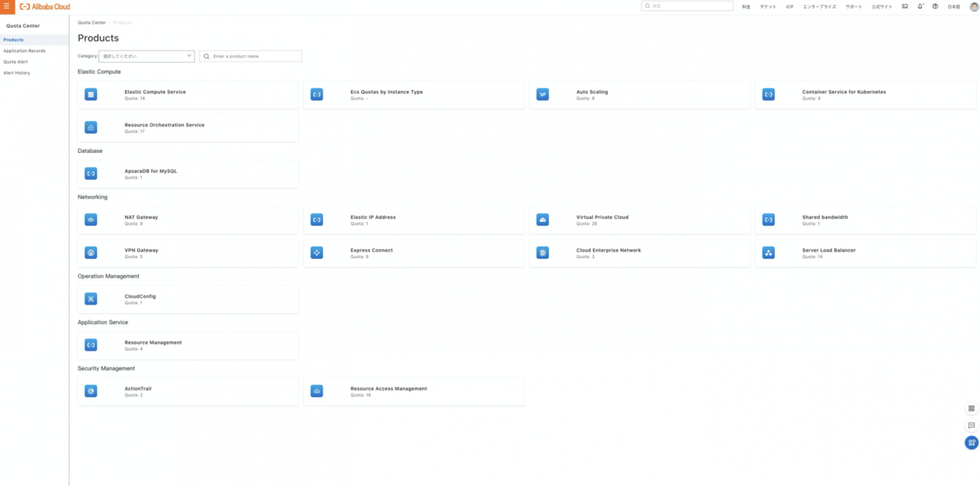Open Server Load Balancer product name
This screenshot has height=486, width=980.
(x=829, y=250)
